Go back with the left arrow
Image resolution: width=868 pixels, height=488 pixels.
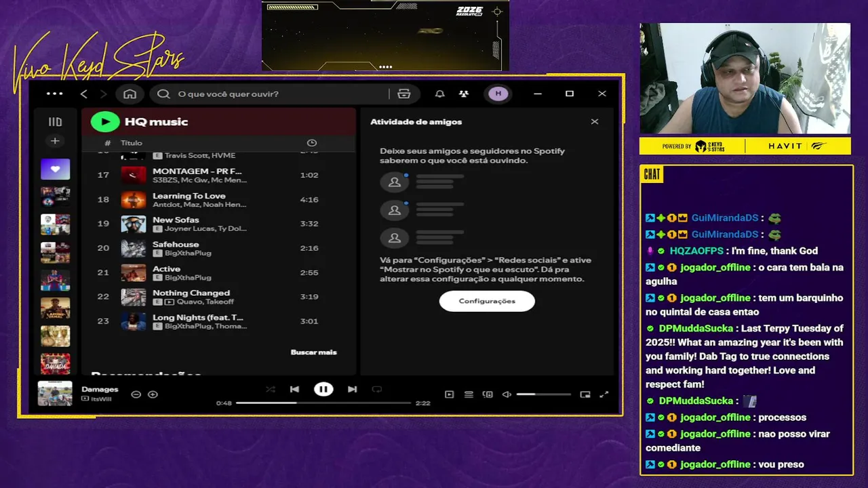[83, 94]
